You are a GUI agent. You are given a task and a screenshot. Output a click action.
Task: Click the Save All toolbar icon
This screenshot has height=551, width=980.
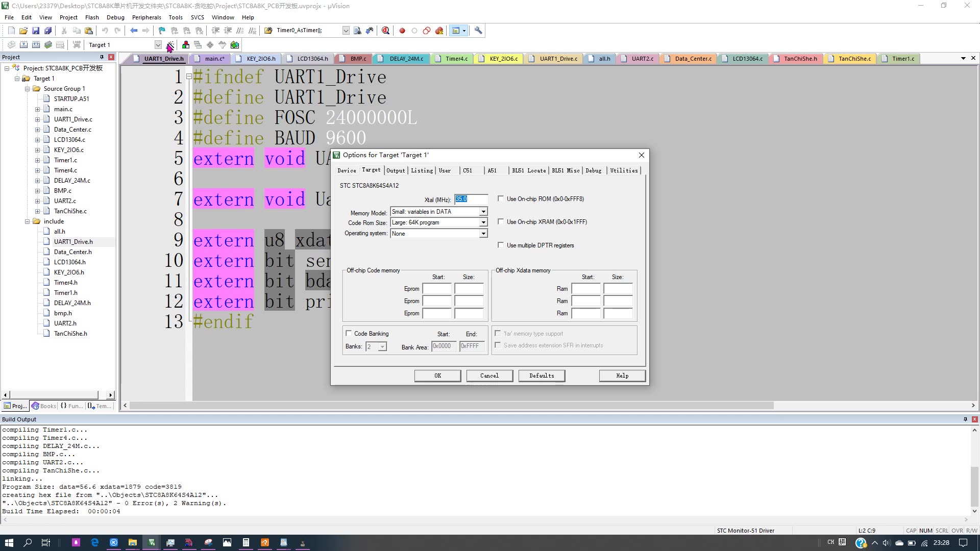coord(48,31)
